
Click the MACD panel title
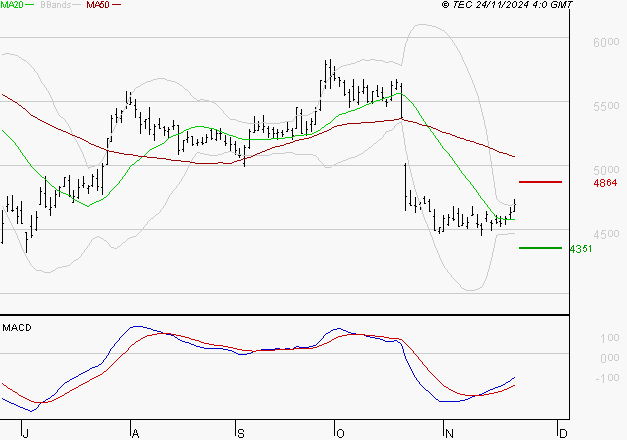[x=17, y=327]
